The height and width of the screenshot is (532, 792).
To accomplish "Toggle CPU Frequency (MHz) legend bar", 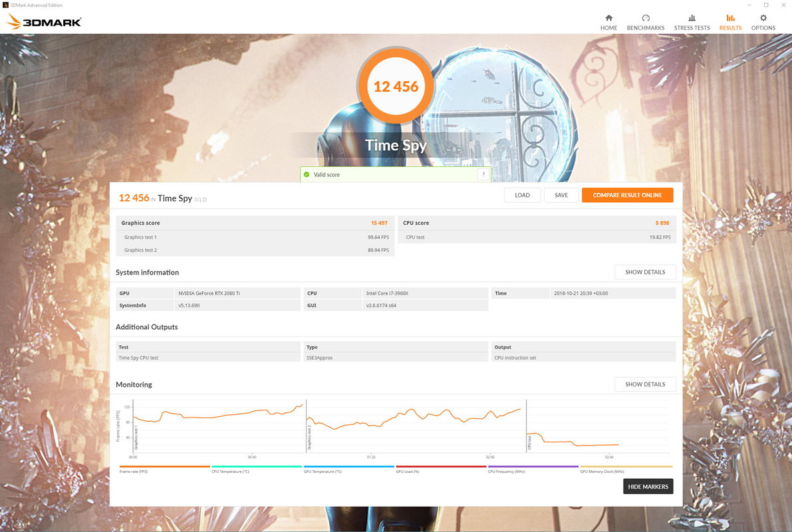I will tap(533, 466).
